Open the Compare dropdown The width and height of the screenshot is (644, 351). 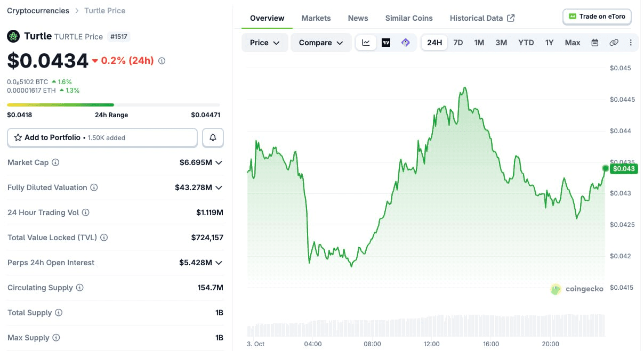(321, 43)
